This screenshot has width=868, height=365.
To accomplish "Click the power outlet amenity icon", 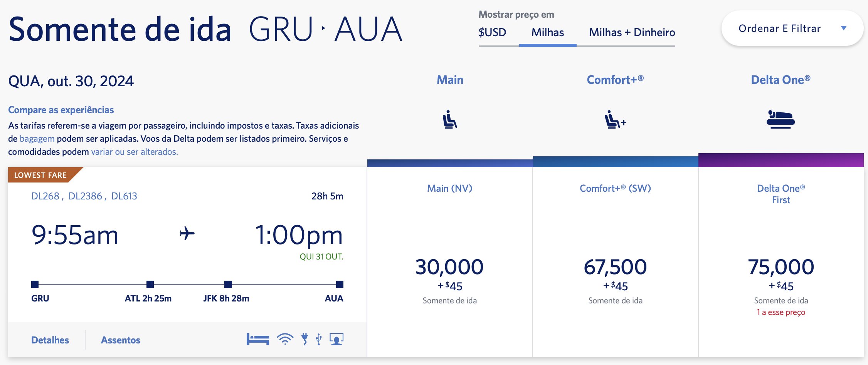I will 305,339.
